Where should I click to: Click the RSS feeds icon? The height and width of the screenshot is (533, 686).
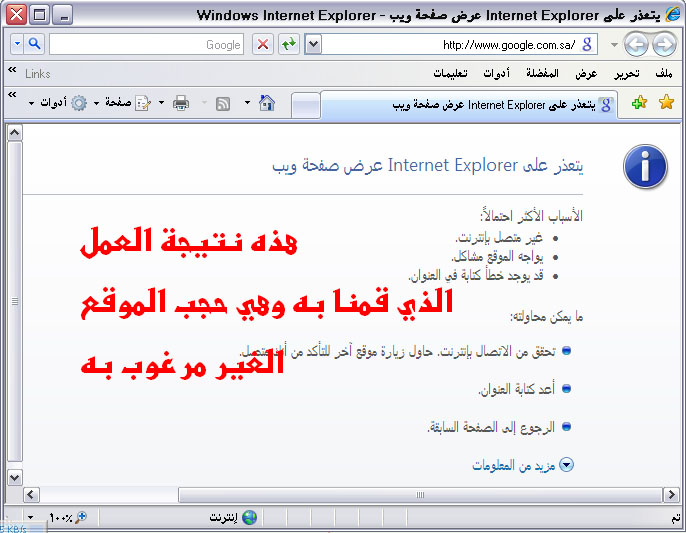223,104
